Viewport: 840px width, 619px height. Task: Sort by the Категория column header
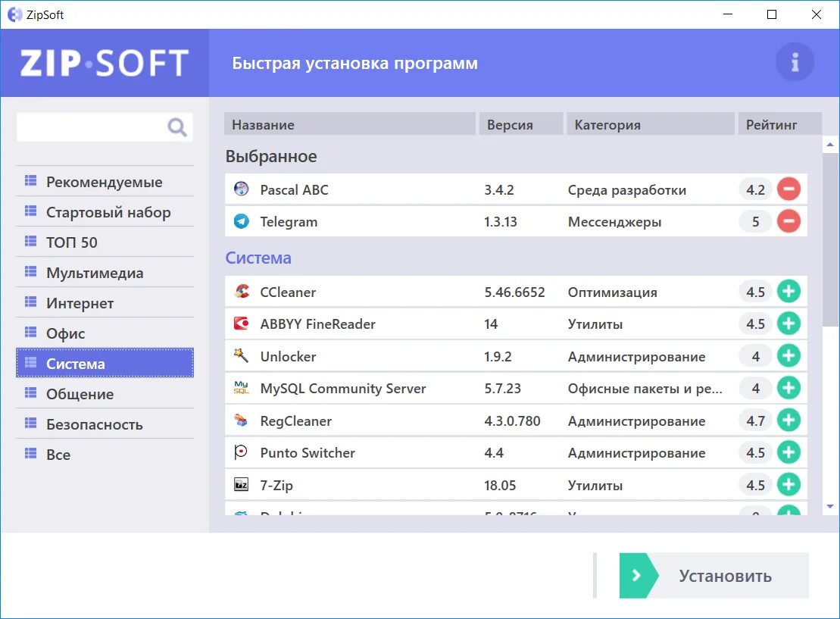651,124
